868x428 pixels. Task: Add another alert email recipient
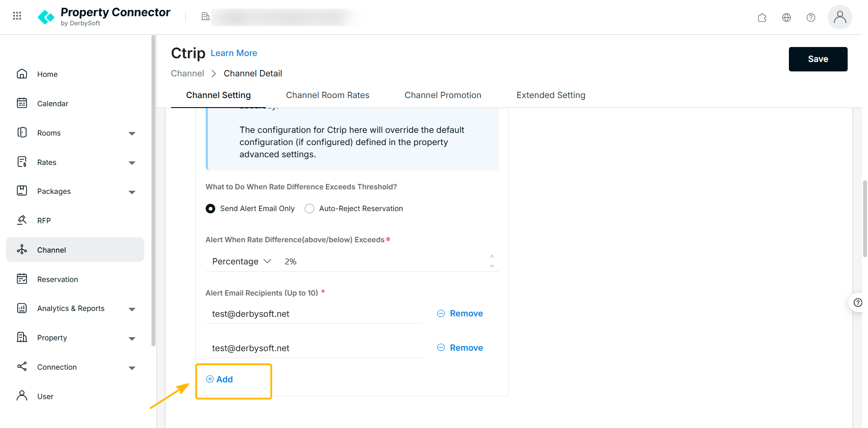tap(220, 379)
